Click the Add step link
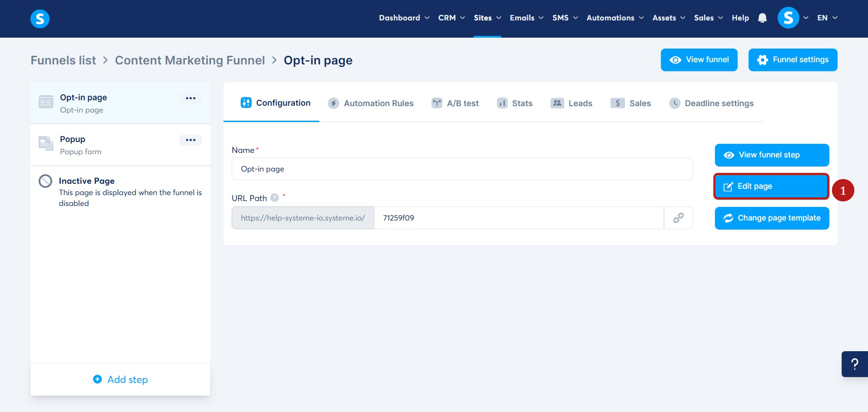This screenshot has height=412, width=868. [x=120, y=379]
